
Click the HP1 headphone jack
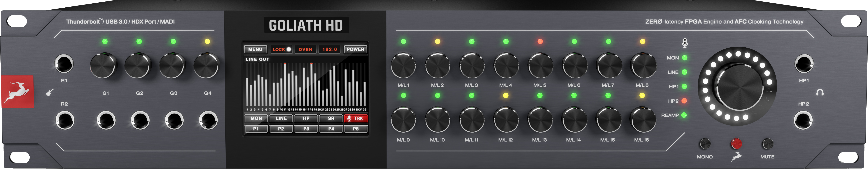point(804,64)
